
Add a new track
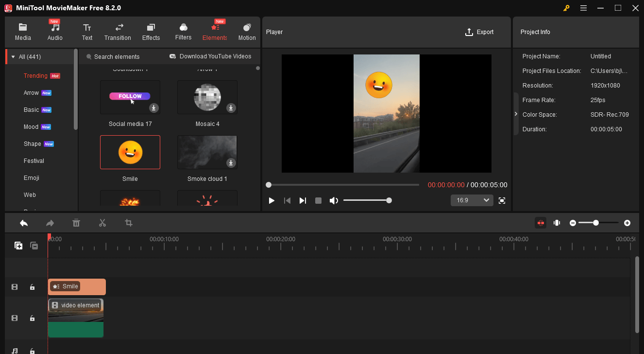(x=18, y=246)
